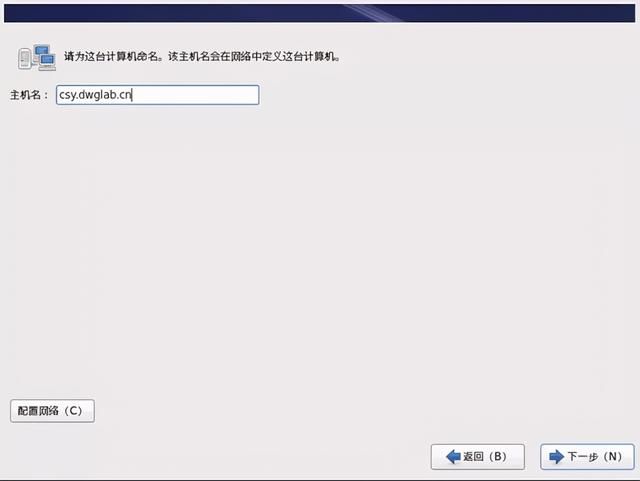Open the 配置网络 (C) network configuration
Viewport: 640px width, 481px height.
52,411
